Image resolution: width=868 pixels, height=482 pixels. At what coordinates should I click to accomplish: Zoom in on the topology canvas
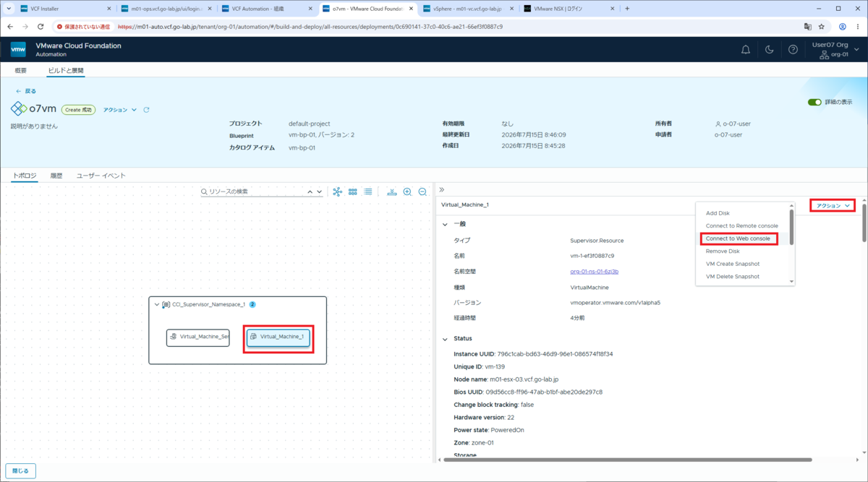coord(407,191)
